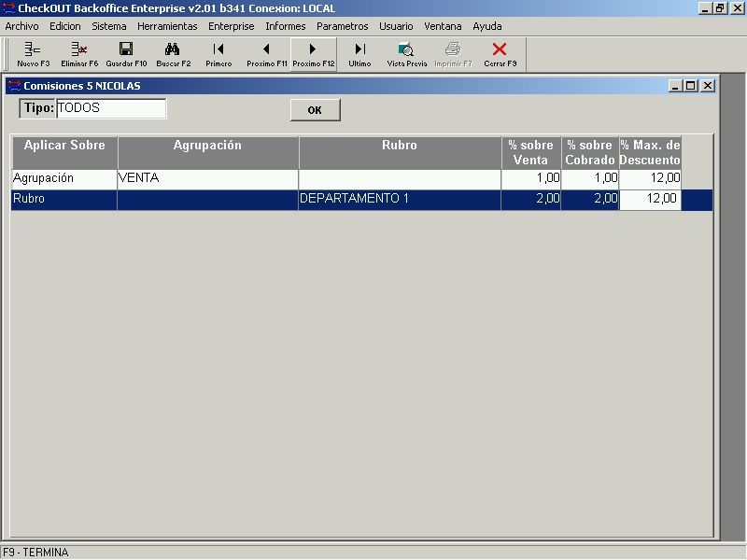Open the Archivo menu
The width and height of the screenshot is (747, 560).
click(21, 26)
